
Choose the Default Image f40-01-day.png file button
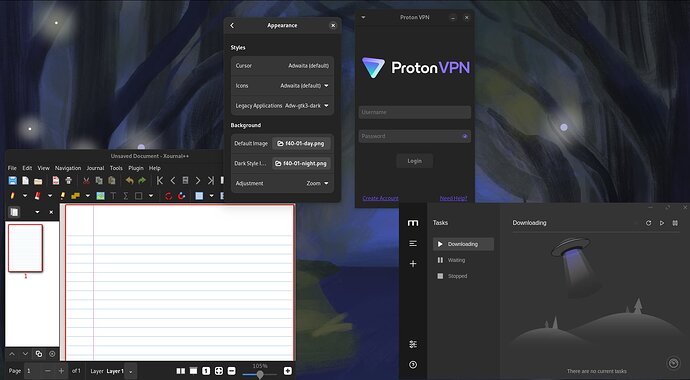tap(301, 143)
